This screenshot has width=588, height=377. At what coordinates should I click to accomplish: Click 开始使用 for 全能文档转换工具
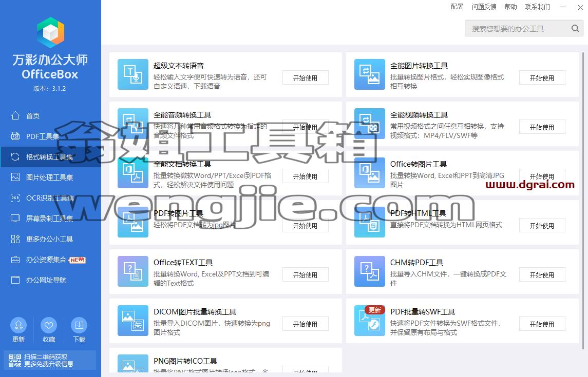click(x=305, y=176)
